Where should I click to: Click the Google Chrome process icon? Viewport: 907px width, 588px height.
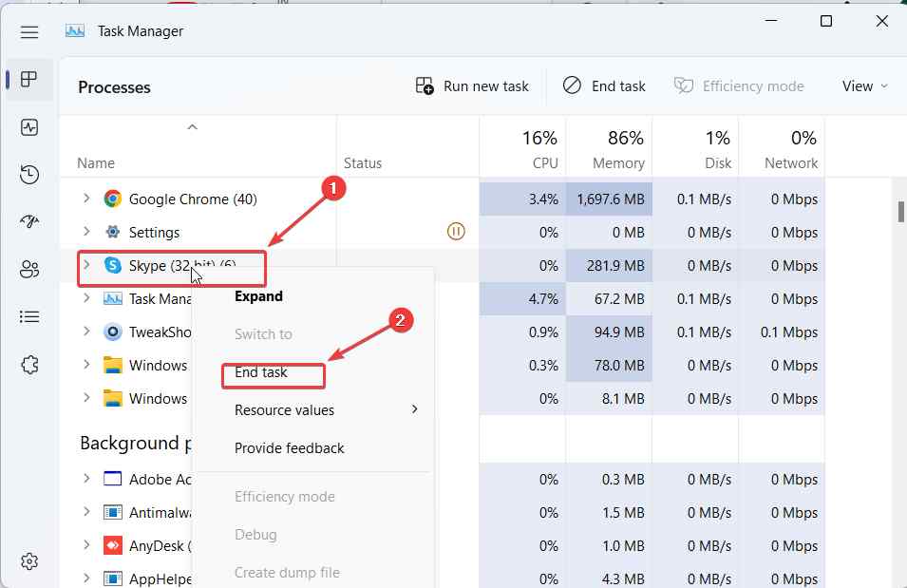[113, 199]
